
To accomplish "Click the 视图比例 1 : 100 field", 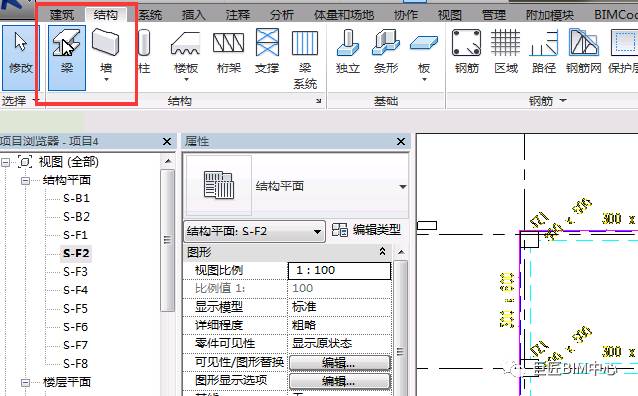I will pyautogui.click(x=339, y=271).
